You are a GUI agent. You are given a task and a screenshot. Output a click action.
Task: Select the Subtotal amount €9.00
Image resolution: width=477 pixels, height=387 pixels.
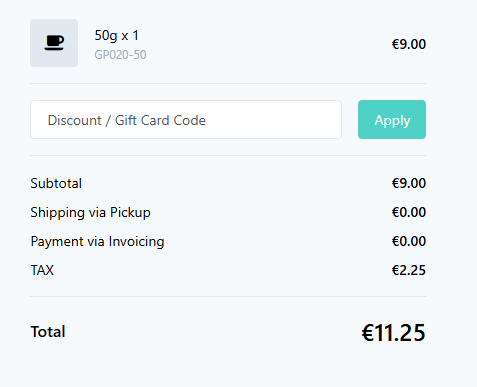pyautogui.click(x=409, y=183)
